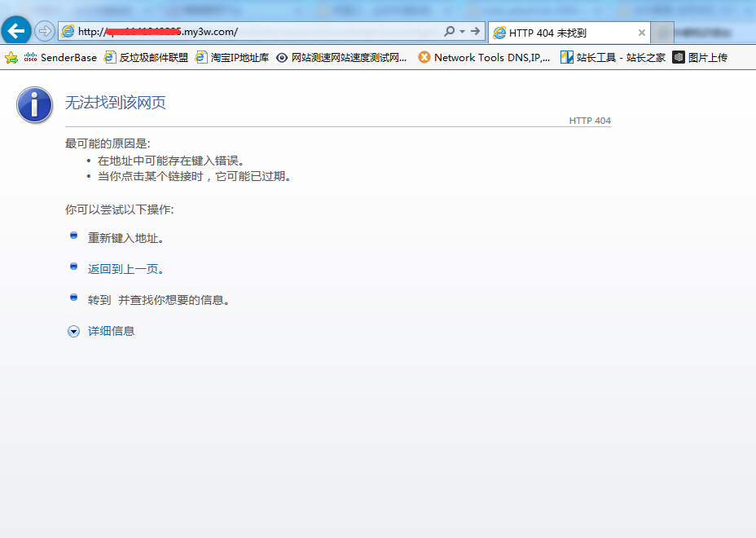
Task: Select the HTTP 404 未找到 tab
Action: tap(562, 33)
